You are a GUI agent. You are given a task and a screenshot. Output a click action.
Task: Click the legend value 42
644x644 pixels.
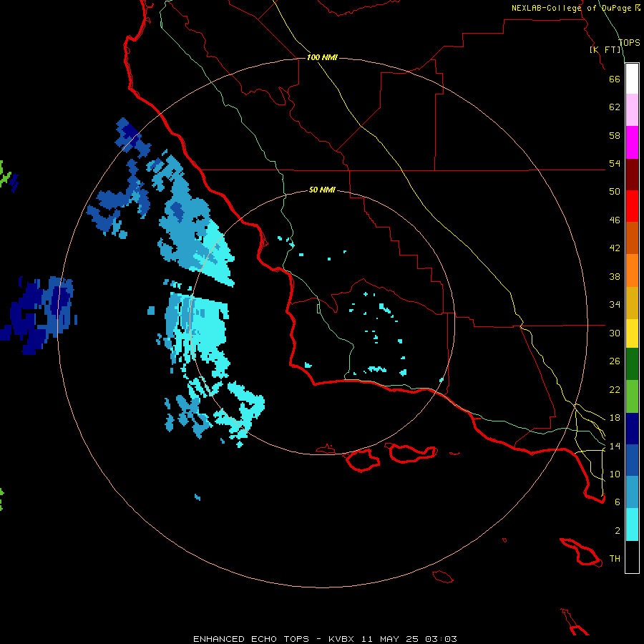615,248
